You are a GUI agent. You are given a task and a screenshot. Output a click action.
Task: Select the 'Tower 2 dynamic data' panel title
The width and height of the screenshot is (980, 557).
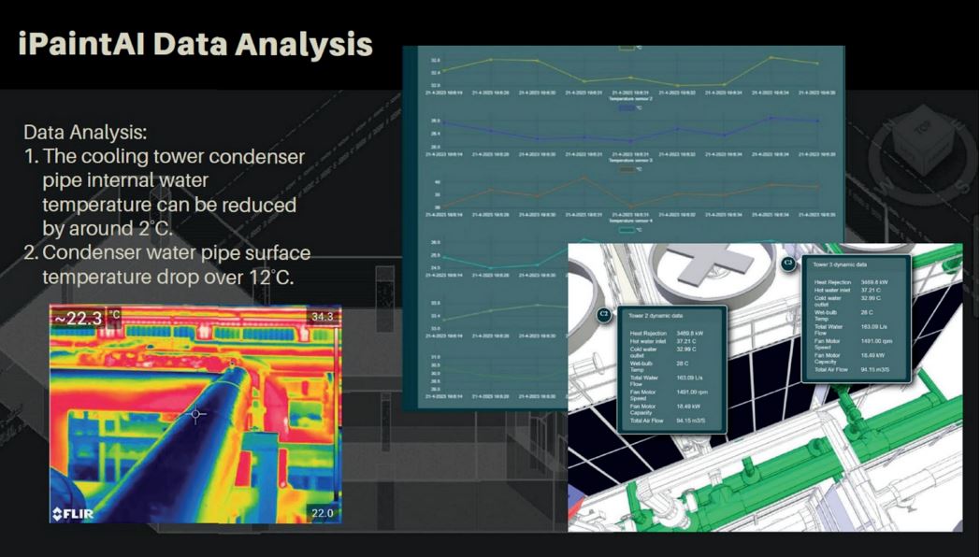pos(656,316)
